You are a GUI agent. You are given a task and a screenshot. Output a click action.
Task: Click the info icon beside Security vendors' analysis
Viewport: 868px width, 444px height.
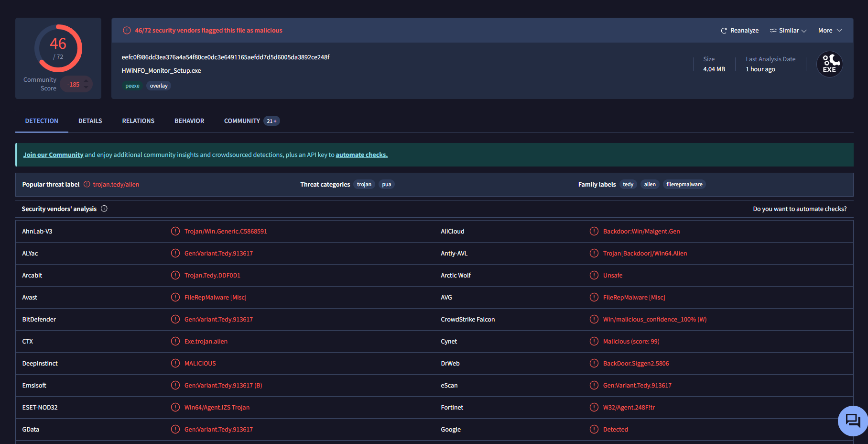click(104, 209)
